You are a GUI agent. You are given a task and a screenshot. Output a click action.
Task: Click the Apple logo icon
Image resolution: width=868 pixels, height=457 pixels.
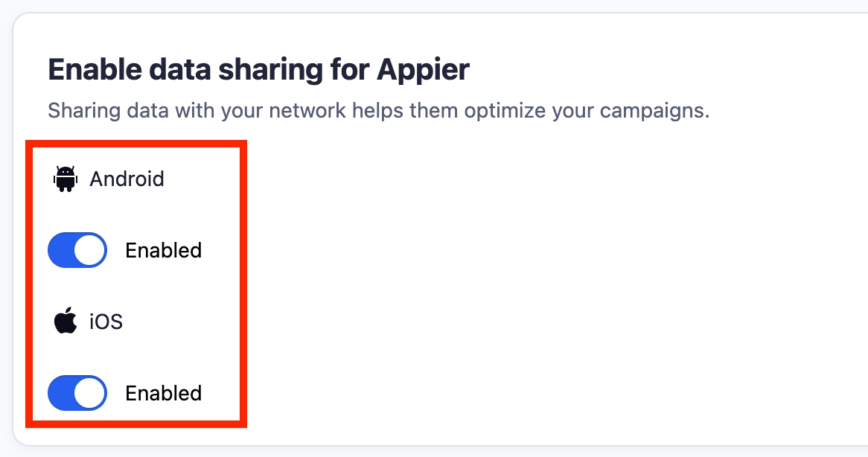pyautogui.click(x=66, y=322)
